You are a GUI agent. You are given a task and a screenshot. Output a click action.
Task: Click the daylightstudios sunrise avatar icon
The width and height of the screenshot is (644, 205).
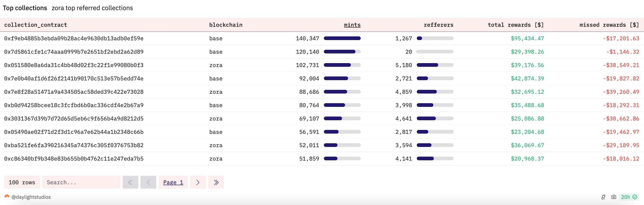[7, 197]
